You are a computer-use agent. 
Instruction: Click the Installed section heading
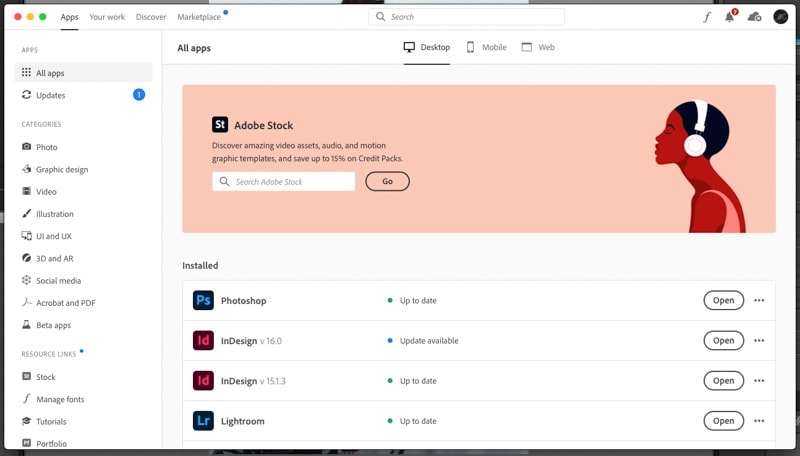(x=200, y=265)
